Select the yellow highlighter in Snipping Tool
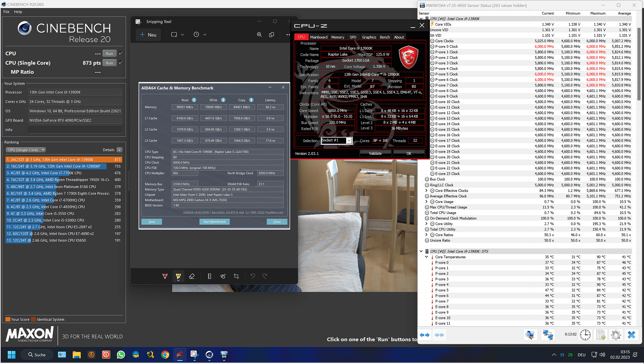 click(178, 276)
